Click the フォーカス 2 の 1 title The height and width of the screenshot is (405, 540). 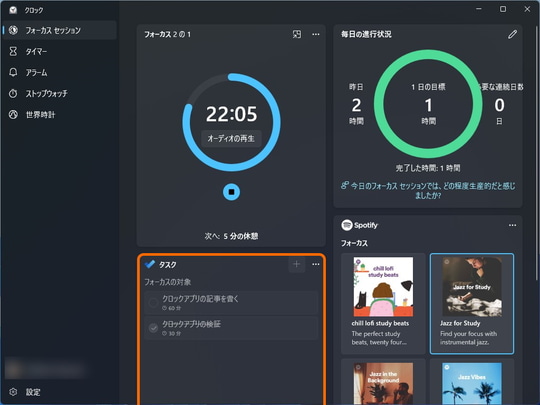point(167,34)
